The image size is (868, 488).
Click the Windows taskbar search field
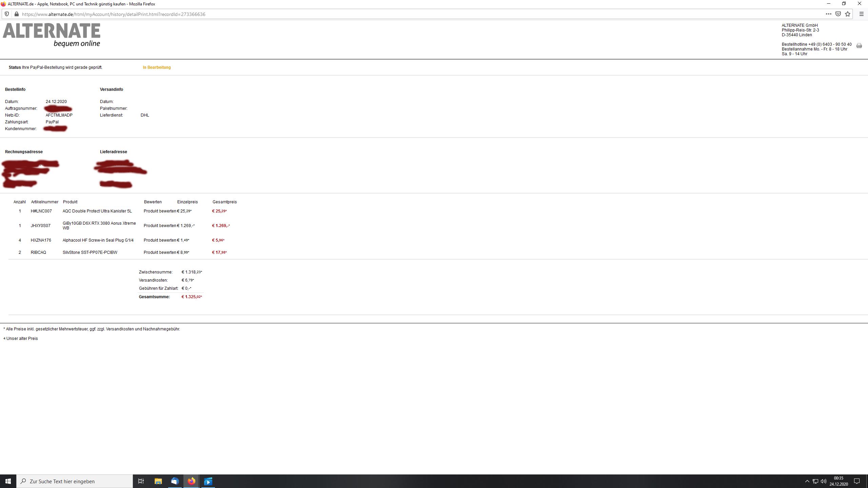[75, 481]
